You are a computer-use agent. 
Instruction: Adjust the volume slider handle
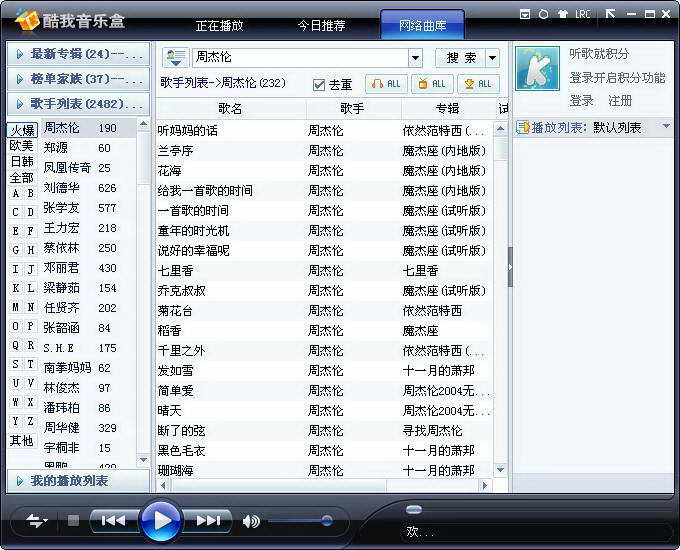[x=327, y=520]
